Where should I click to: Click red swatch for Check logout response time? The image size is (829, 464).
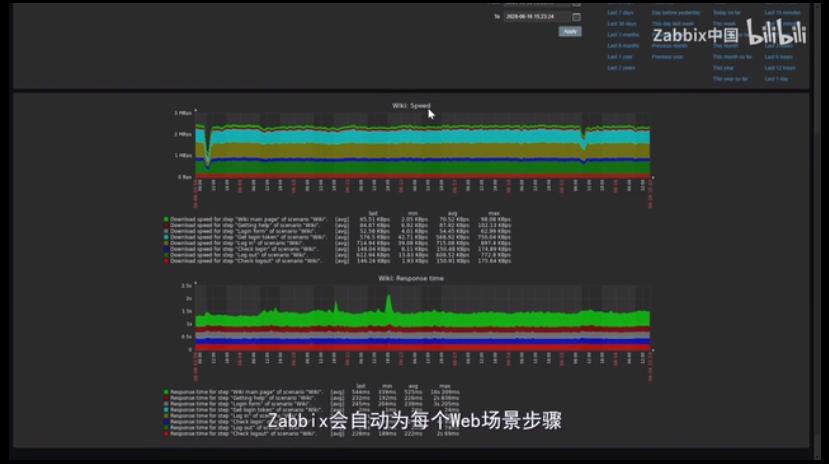[x=166, y=434]
